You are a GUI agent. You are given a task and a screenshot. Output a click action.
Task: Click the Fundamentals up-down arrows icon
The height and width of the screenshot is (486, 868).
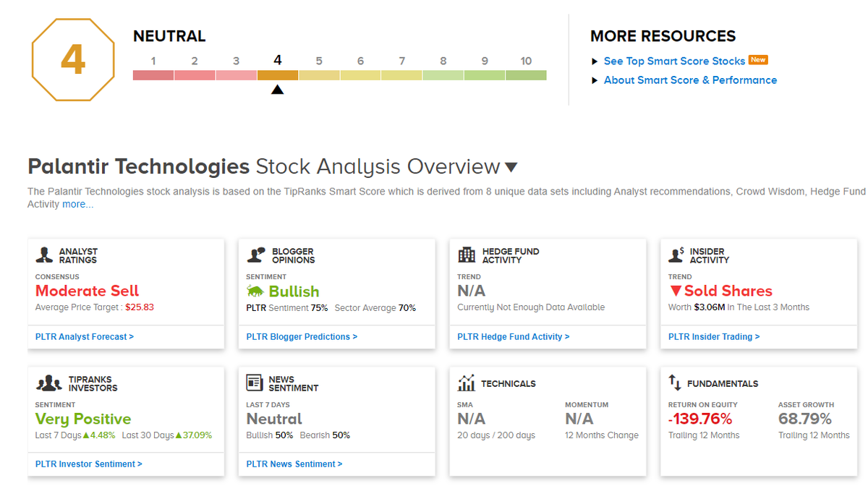[x=675, y=382]
